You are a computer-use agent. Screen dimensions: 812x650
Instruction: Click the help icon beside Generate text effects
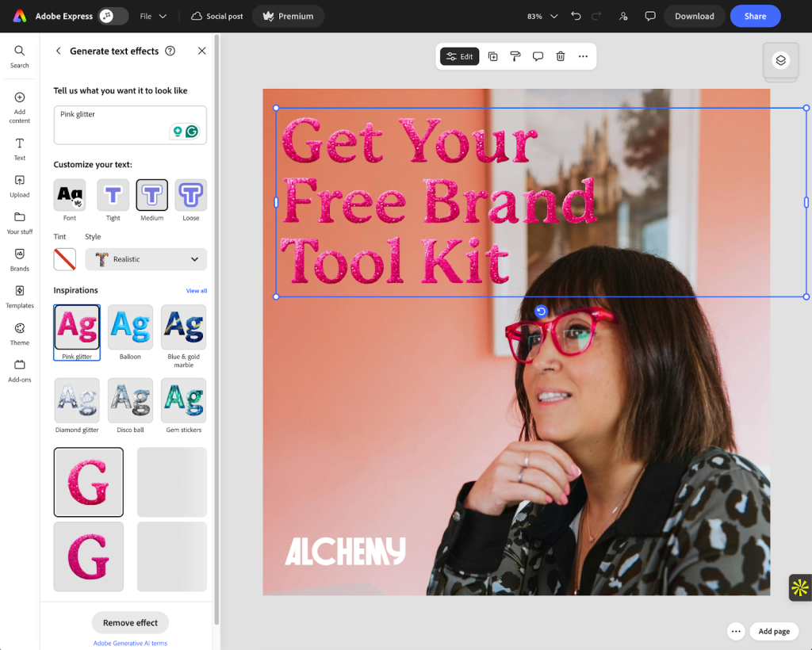coord(170,51)
